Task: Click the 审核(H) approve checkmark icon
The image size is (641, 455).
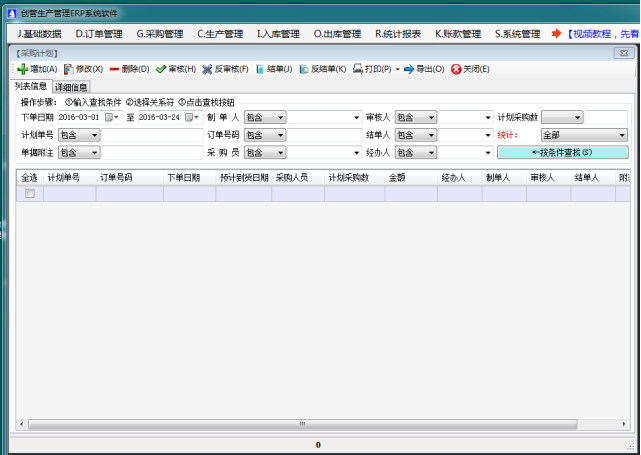Action: pyautogui.click(x=160, y=69)
